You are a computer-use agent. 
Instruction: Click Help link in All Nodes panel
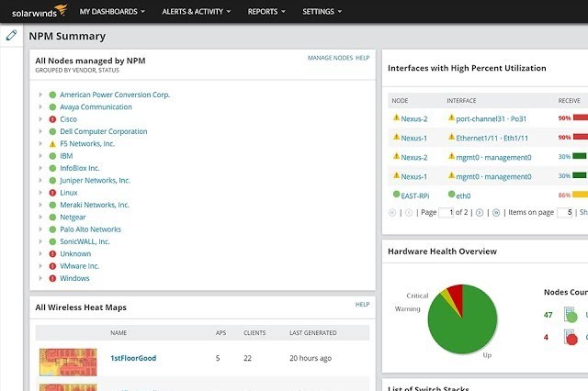click(x=362, y=58)
